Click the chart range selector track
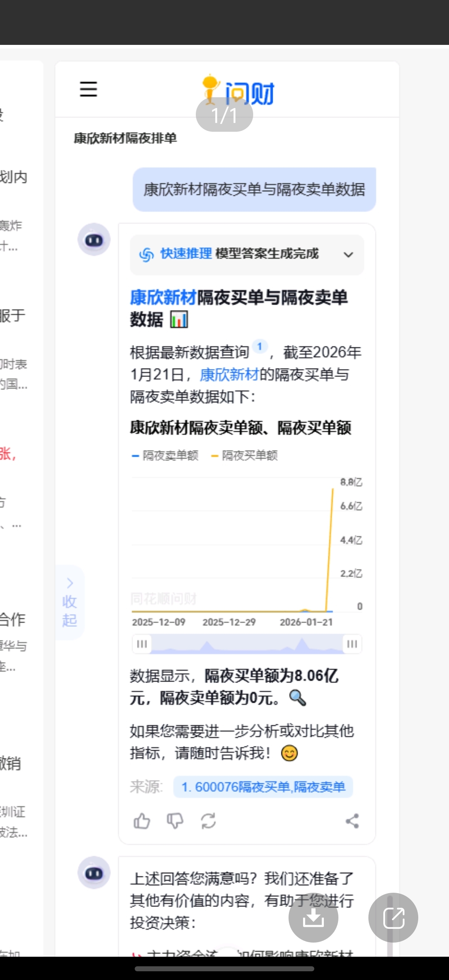The image size is (449, 980). pyautogui.click(x=247, y=644)
